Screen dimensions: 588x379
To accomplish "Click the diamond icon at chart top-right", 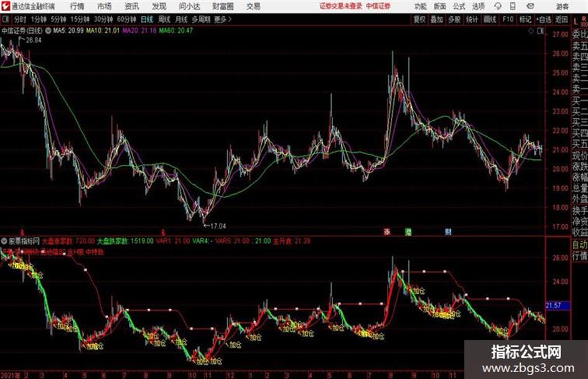I will click(x=531, y=31).
